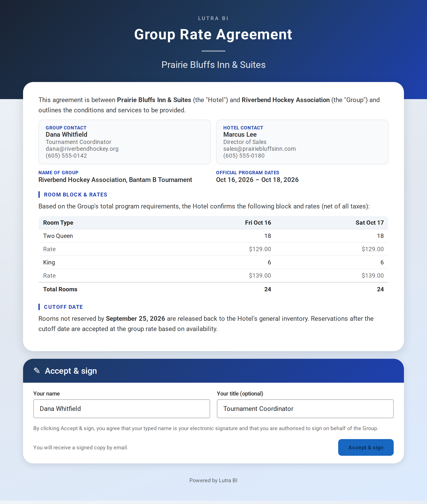
Task: Click the Cutoff Date section heading
Action: point(63,307)
